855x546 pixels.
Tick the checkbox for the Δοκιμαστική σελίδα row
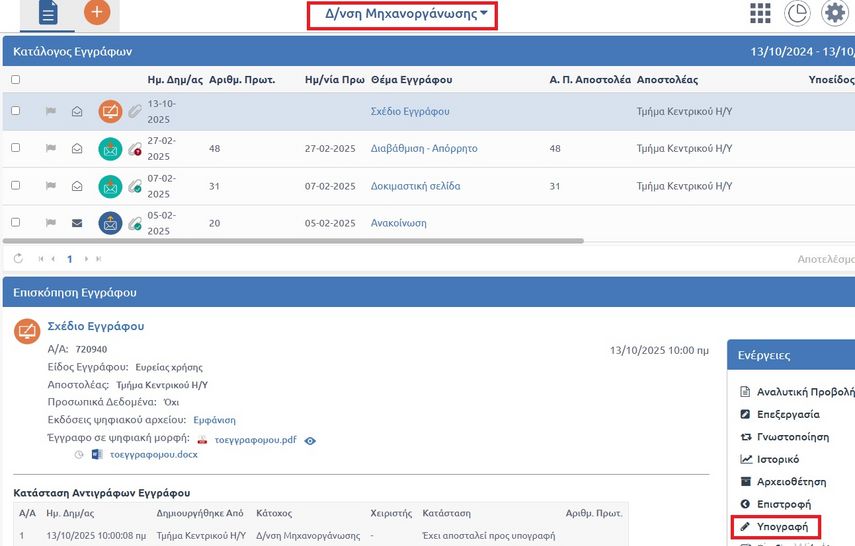(x=14, y=186)
